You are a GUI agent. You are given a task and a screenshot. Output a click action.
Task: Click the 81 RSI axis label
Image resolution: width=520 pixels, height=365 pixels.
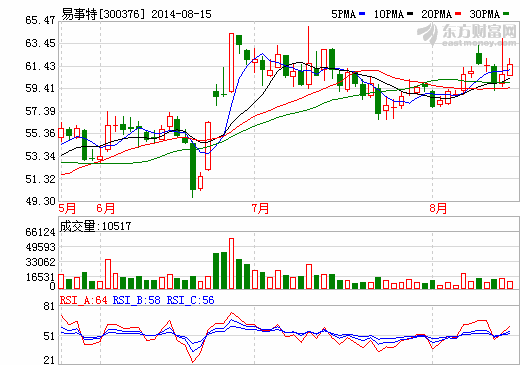point(49,307)
